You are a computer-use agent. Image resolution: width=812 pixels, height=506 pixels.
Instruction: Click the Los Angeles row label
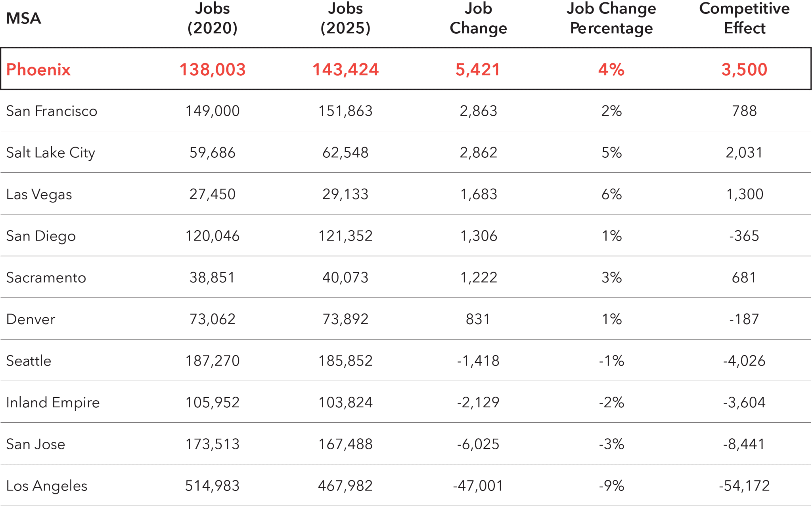coord(47,486)
